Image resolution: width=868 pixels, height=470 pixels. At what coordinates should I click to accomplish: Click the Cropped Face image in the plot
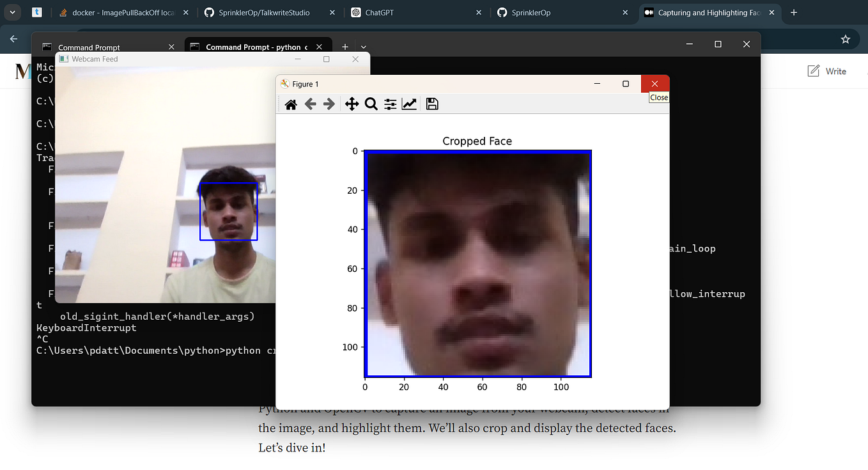(x=477, y=263)
